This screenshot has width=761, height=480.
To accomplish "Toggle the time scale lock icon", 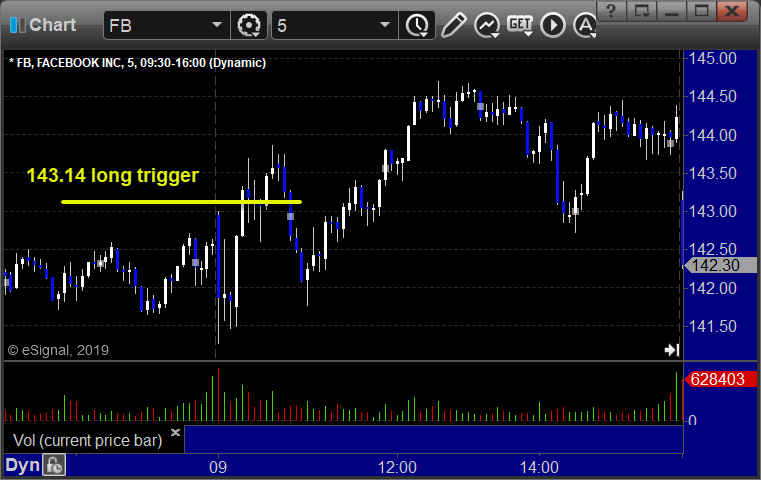I will tap(54, 465).
